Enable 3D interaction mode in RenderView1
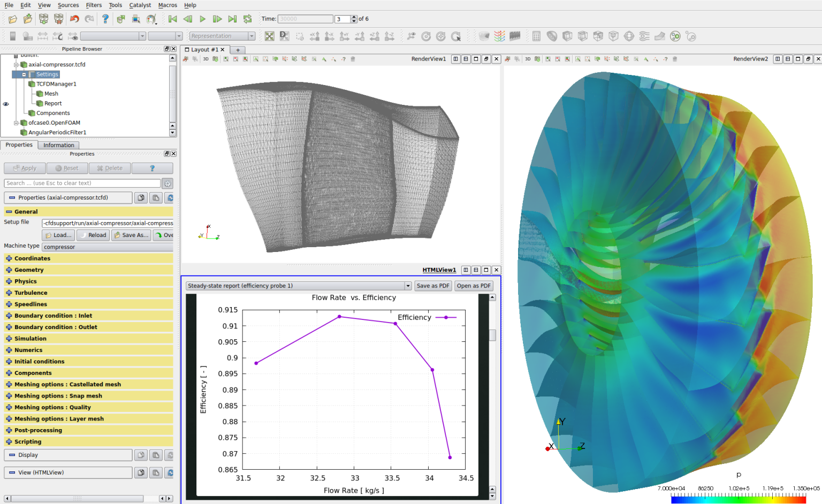The height and width of the screenshot is (504, 822). pos(205,59)
